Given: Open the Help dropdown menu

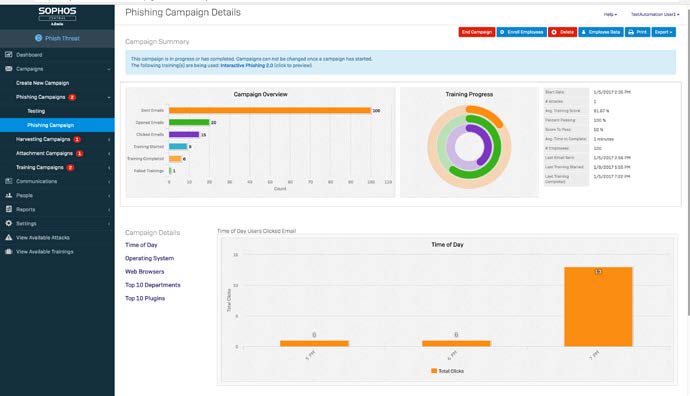Looking at the screenshot, I should point(610,15).
